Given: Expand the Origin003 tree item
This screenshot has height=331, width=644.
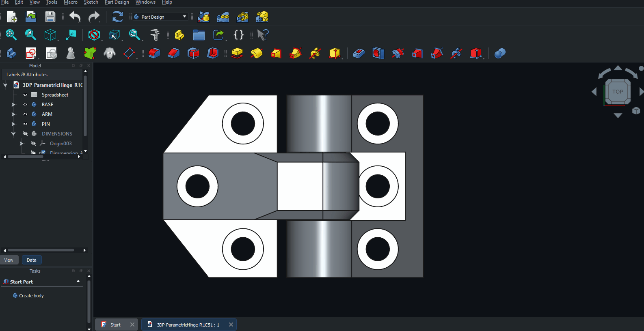Looking at the screenshot, I should [22, 144].
